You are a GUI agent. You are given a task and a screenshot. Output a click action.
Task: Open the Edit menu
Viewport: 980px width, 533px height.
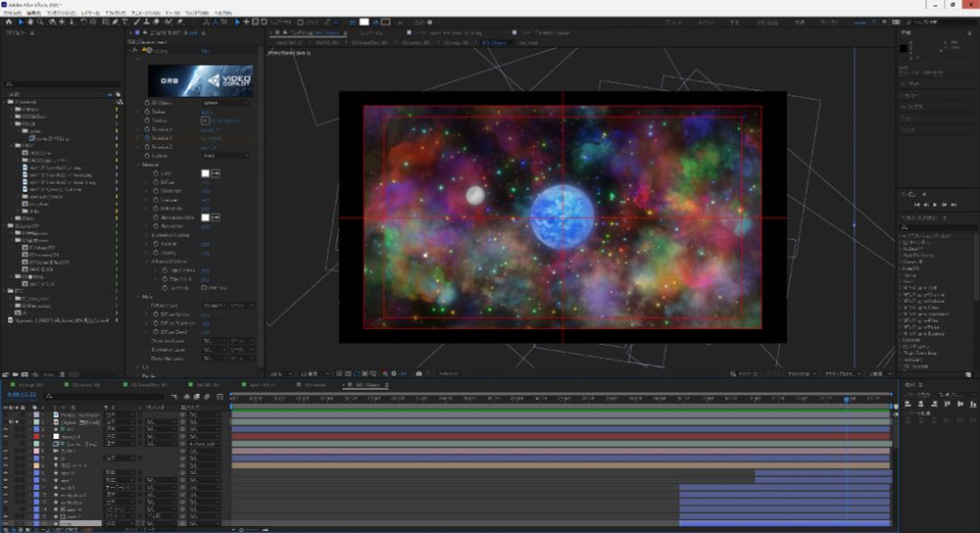[x=33, y=13]
